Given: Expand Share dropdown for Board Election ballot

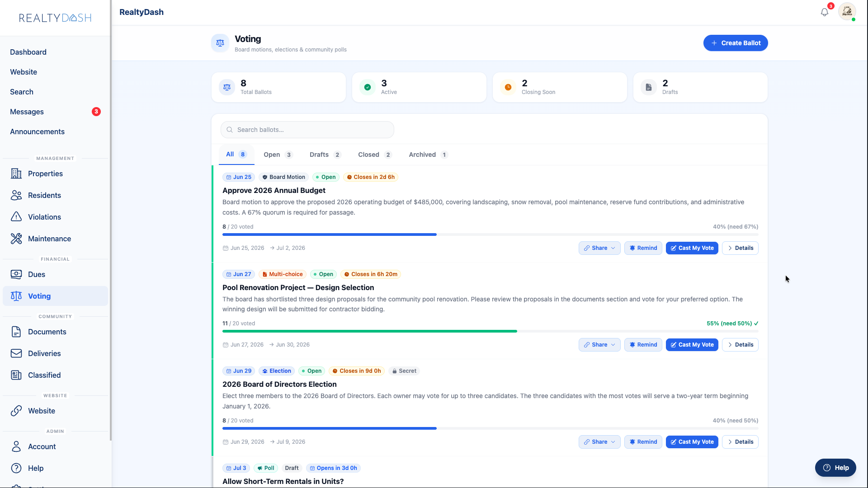Looking at the screenshot, I should [599, 442].
